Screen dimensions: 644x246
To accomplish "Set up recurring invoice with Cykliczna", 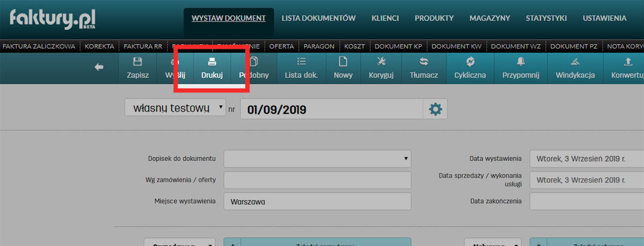I will point(470,68).
